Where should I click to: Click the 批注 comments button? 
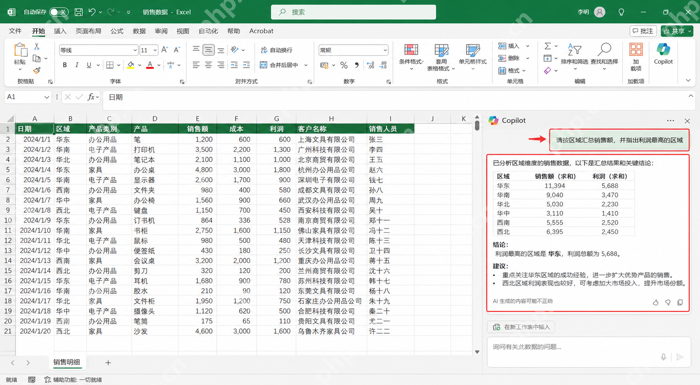[643, 31]
